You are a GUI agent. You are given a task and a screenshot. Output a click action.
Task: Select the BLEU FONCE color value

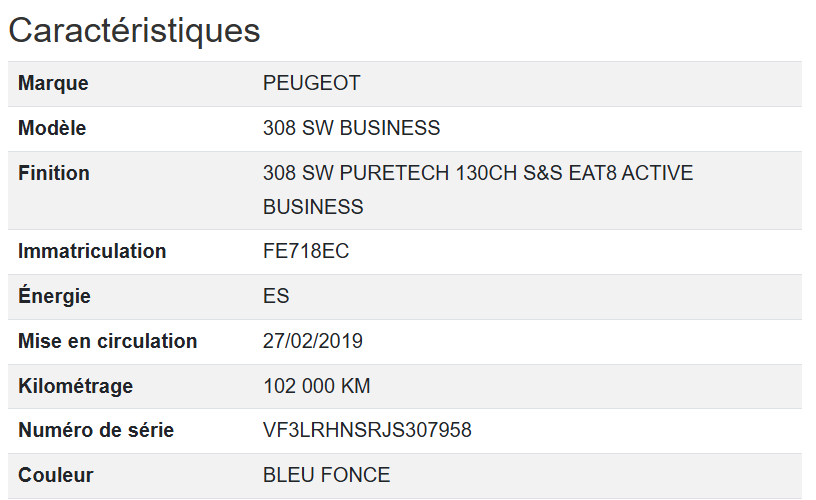pos(326,475)
